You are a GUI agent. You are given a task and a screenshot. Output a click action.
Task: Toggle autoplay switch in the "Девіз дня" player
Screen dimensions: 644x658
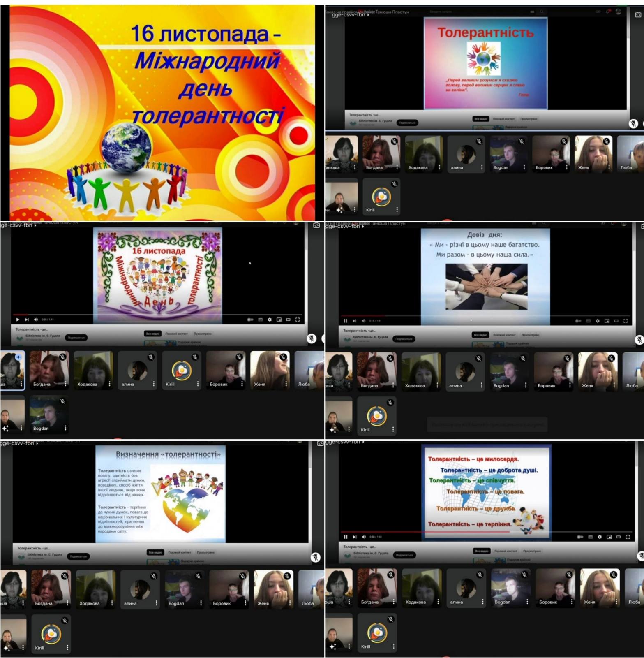click(x=578, y=321)
